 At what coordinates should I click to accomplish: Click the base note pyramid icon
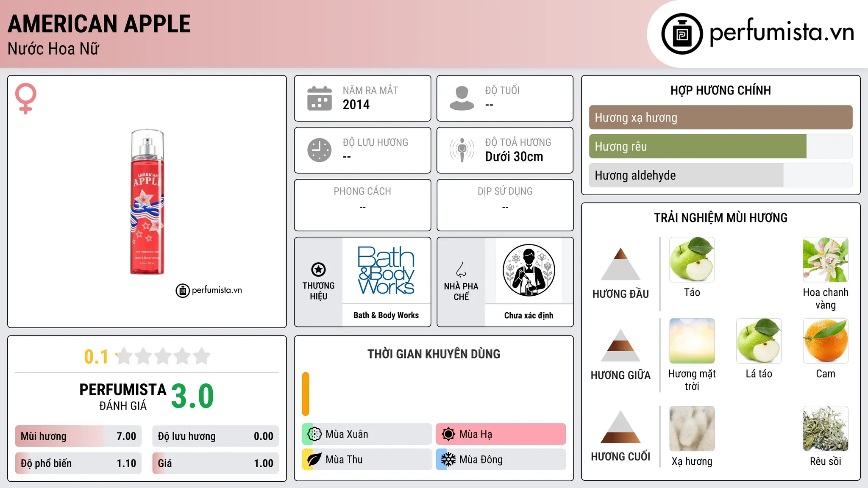pos(620,427)
